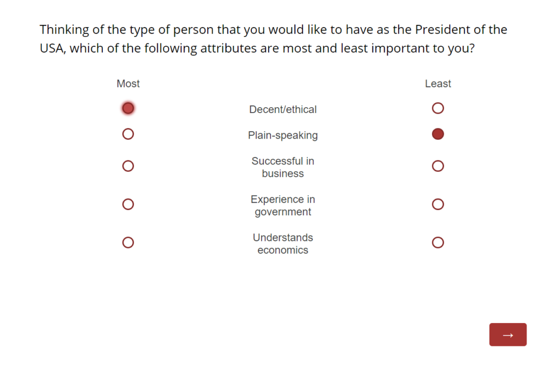
Task: Select Least for Experience in government
Action: (x=438, y=204)
